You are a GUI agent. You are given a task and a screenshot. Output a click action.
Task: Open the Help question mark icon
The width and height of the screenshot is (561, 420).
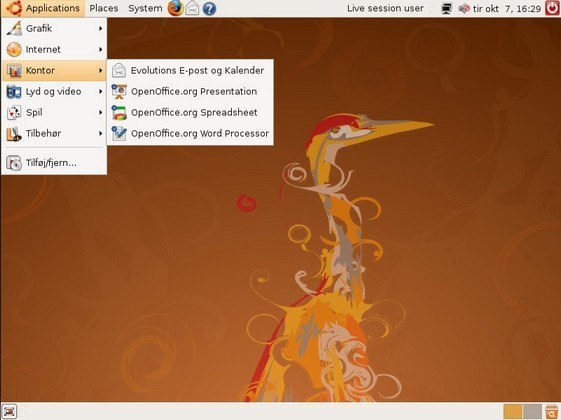point(209,8)
